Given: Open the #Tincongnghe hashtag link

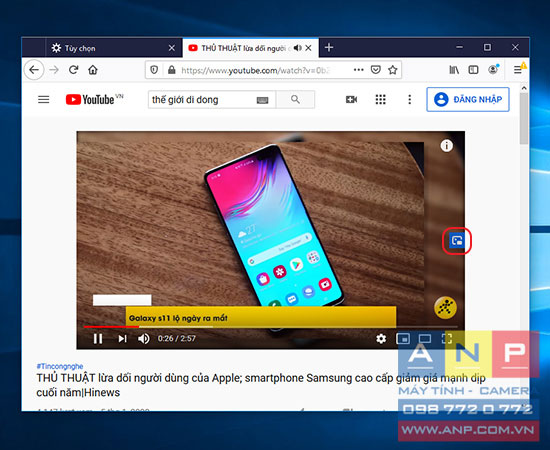Looking at the screenshot, I should click(60, 366).
